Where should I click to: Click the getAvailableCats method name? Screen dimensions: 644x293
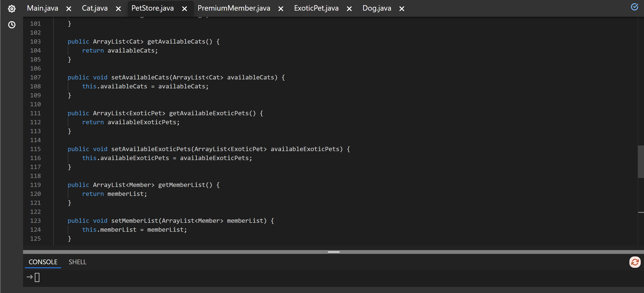point(176,41)
